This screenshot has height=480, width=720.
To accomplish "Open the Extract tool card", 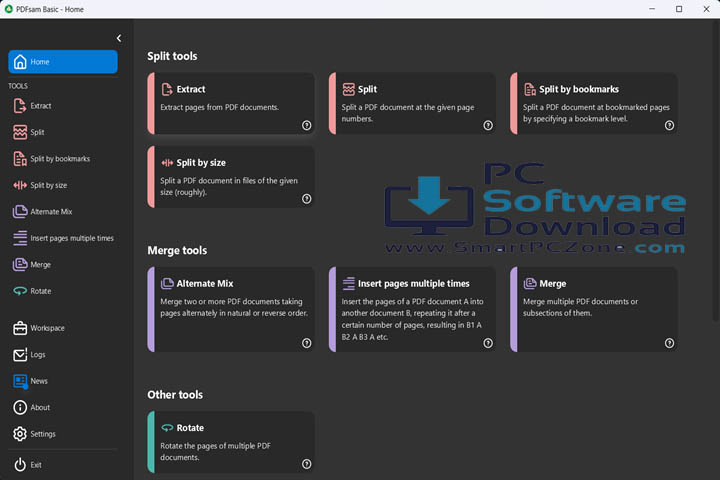I will 231,103.
